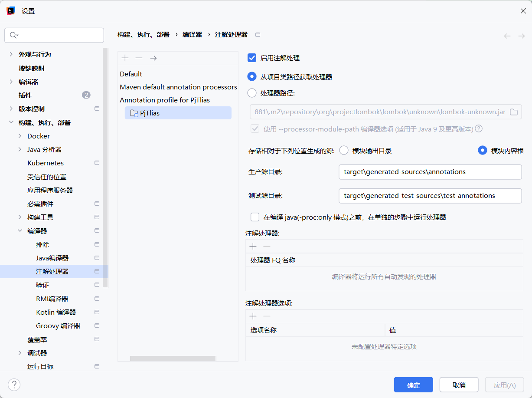532x398 pixels.
Task: Navigate back with the left arrow
Action: click(x=507, y=36)
